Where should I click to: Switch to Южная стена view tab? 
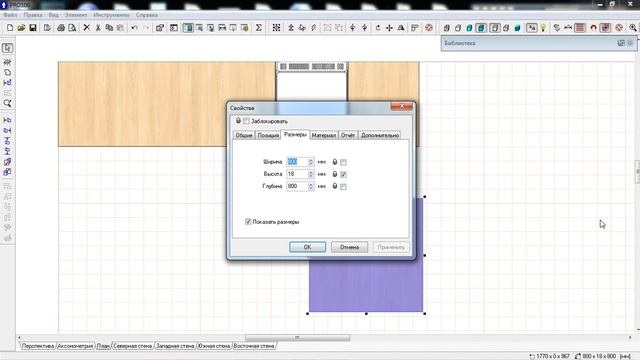tap(214, 346)
